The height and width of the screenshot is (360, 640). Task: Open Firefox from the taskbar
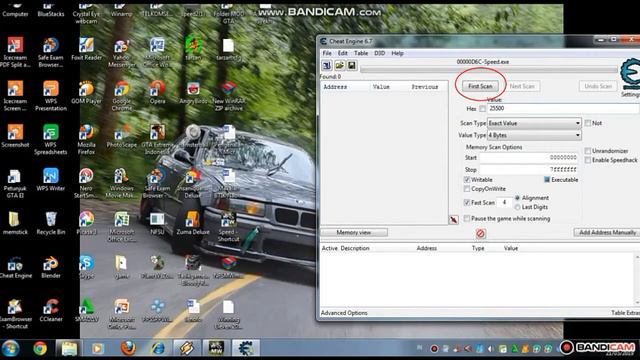[x=128, y=349]
